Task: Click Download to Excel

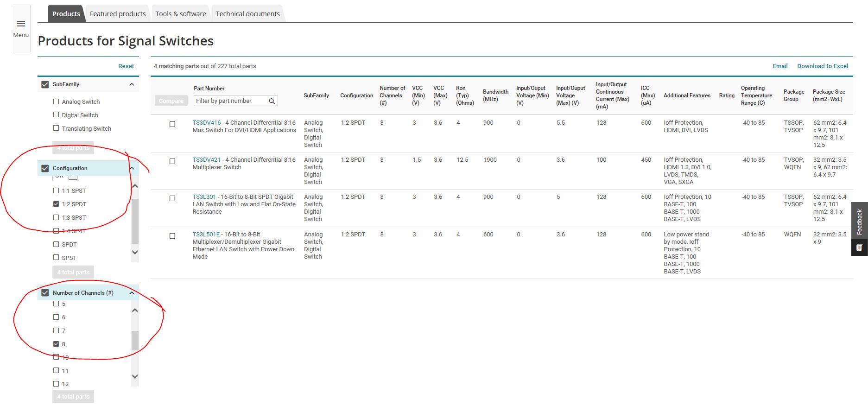Action: pyautogui.click(x=823, y=66)
